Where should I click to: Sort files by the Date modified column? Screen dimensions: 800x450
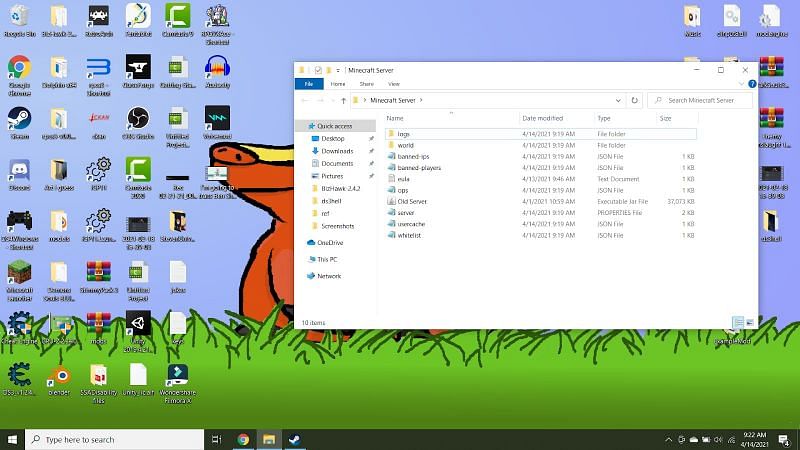coord(543,118)
